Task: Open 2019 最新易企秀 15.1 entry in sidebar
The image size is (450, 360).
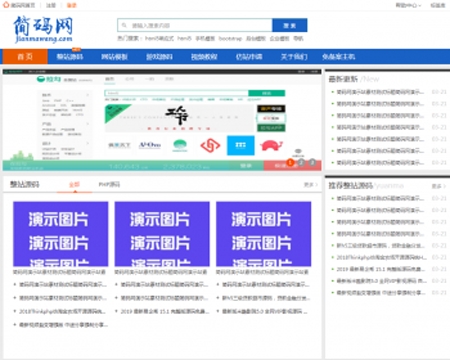Action: click(x=381, y=269)
